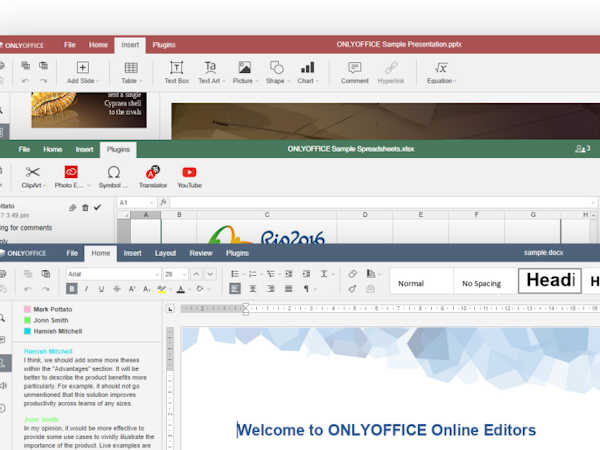
Task: Toggle Strikethrough formatting
Action: click(117, 289)
